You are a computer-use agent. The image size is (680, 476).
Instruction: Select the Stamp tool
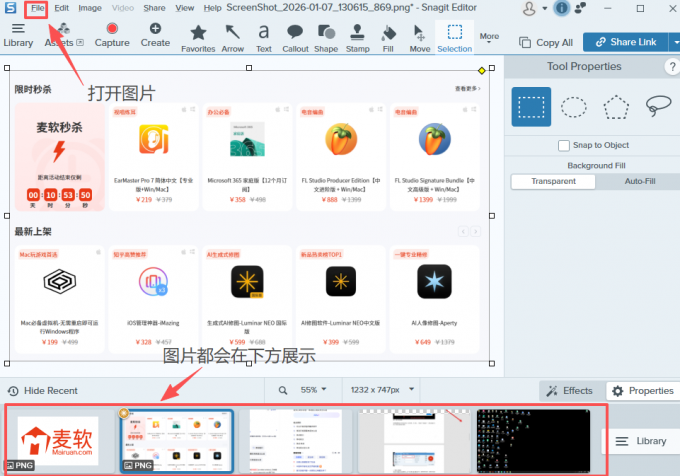(x=357, y=39)
